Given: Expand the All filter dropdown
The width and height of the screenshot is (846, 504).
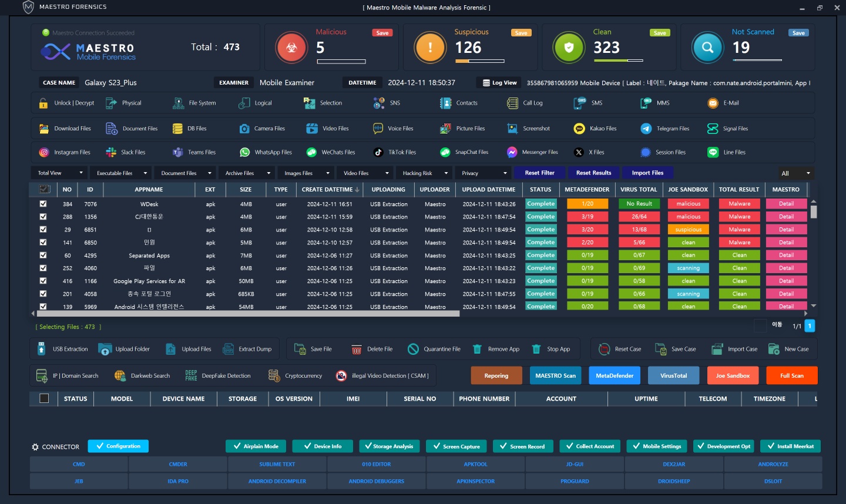Looking at the screenshot, I should [795, 173].
